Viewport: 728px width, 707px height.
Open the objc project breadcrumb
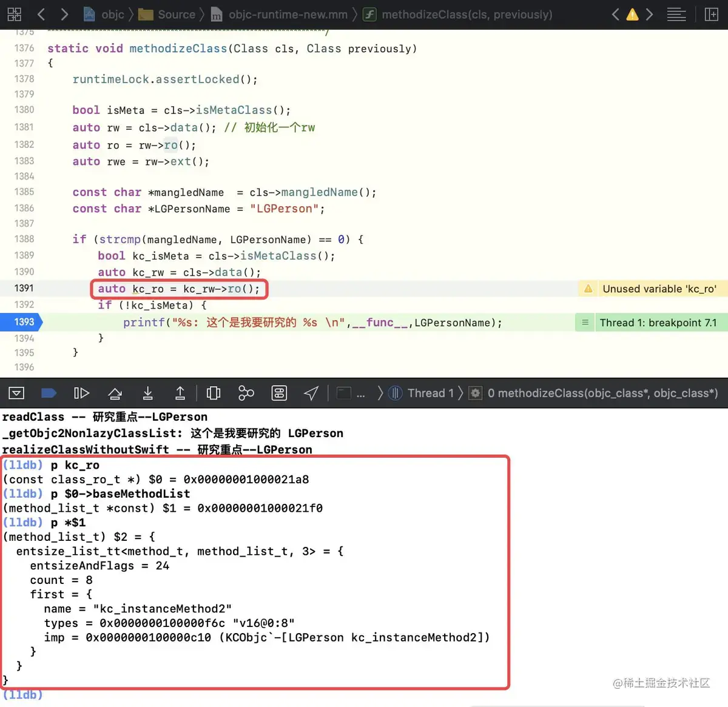[x=104, y=14]
